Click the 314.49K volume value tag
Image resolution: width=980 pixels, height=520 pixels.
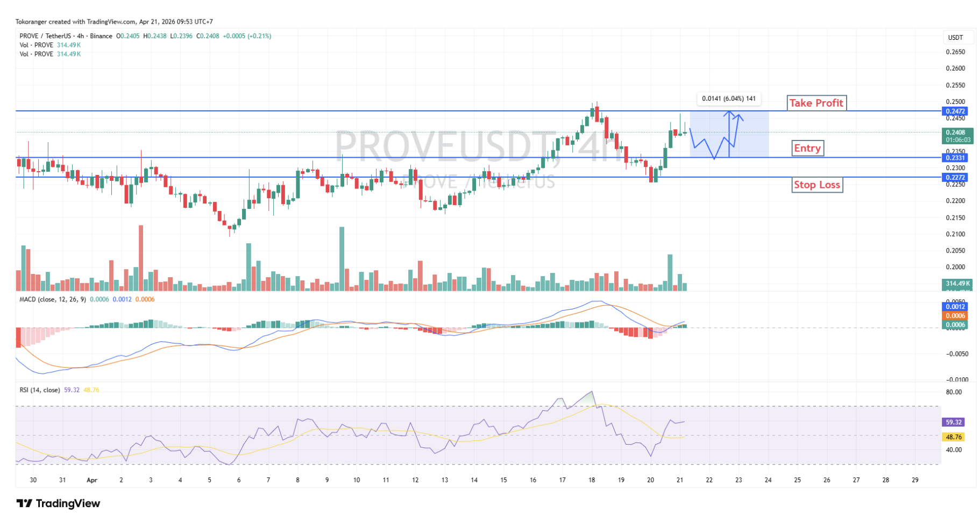[957, 284]
